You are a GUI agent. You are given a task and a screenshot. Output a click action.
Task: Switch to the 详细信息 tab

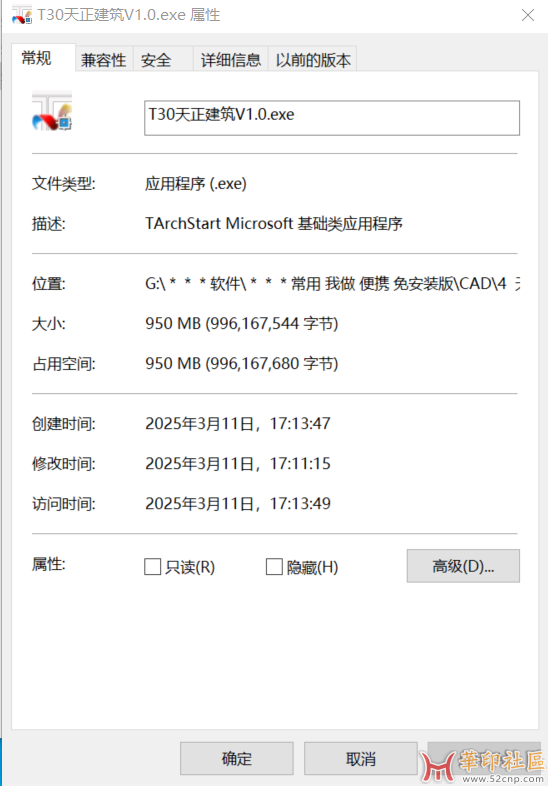(x=231, y=60)
